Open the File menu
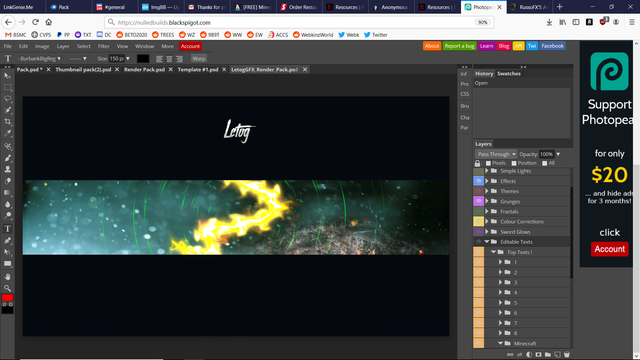640x360 pixels. (x=8, y=46)
